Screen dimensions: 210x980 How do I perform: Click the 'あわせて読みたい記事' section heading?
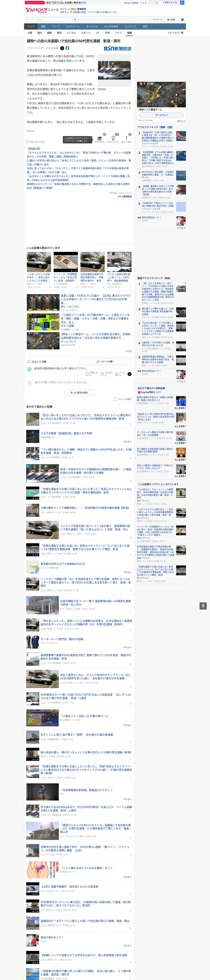[x=39, y=407]
